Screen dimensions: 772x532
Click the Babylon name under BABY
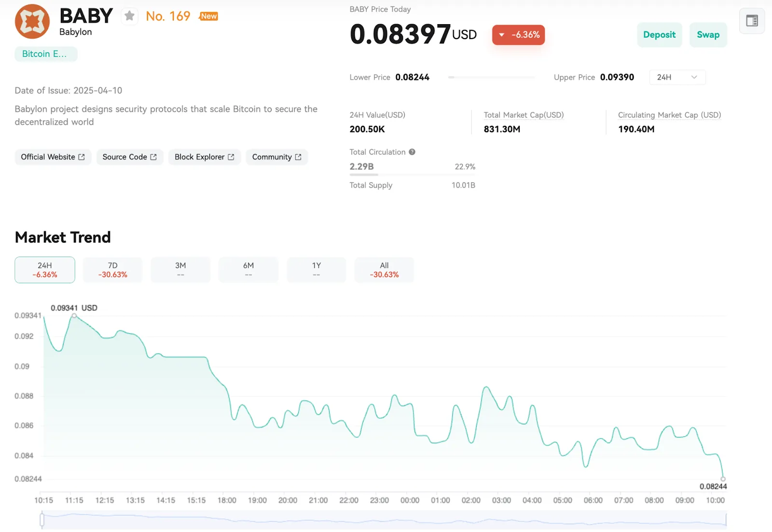76,32
